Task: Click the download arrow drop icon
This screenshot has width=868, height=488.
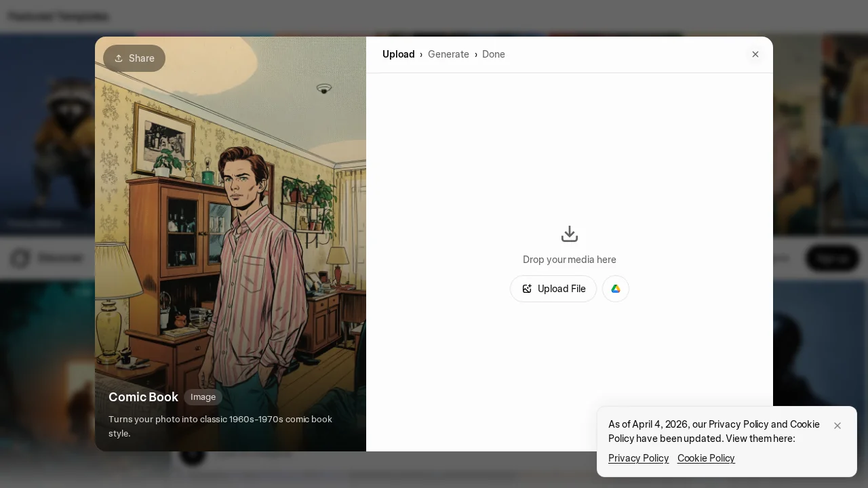Action: point(570,234)
